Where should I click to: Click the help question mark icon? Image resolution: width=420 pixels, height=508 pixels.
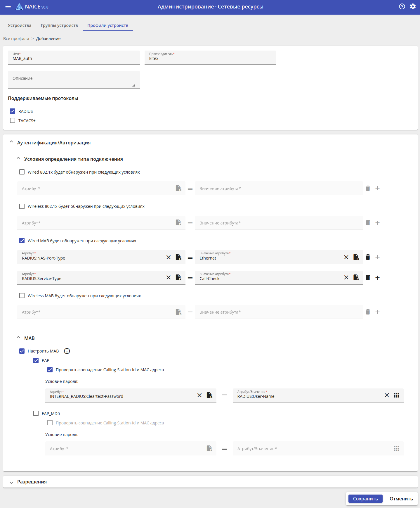[x=402, y=6]
